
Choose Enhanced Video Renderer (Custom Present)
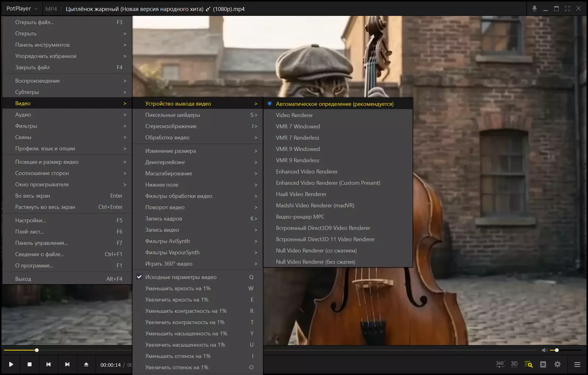[x=338, y=183]
